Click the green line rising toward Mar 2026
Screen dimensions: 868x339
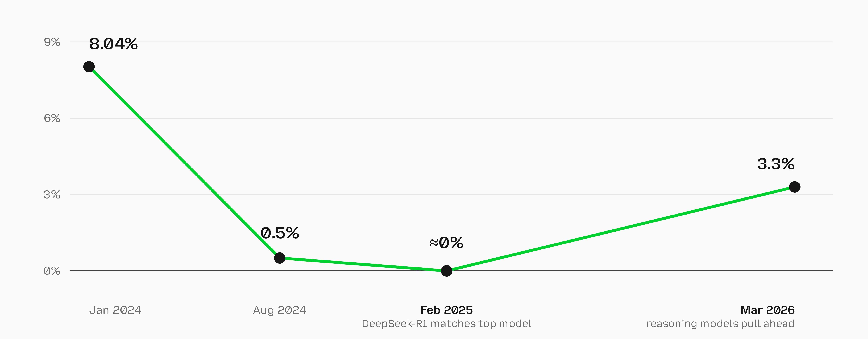621,229
